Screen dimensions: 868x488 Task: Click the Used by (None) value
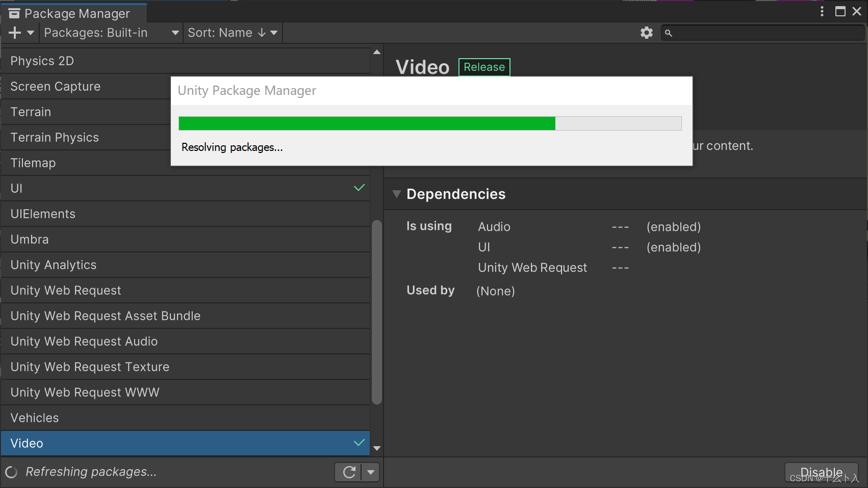[x=496, y=291]
